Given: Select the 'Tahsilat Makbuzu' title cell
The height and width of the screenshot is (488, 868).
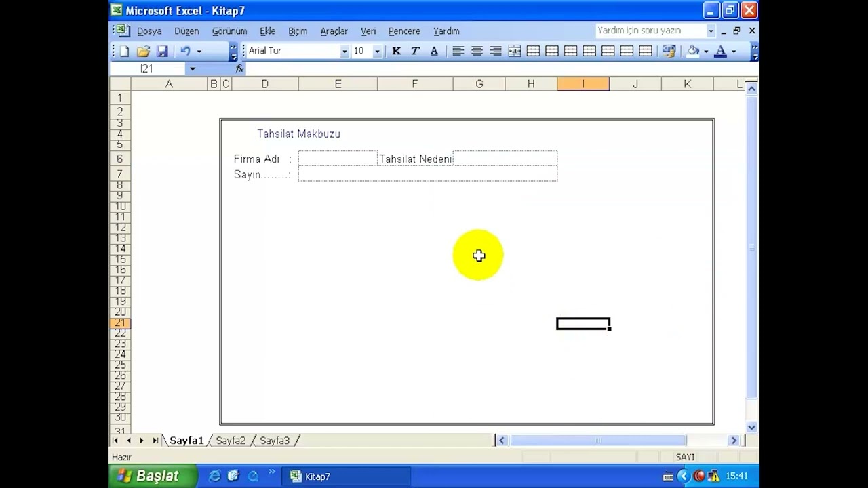Looking at the screenshot, I should click(298, 134).
